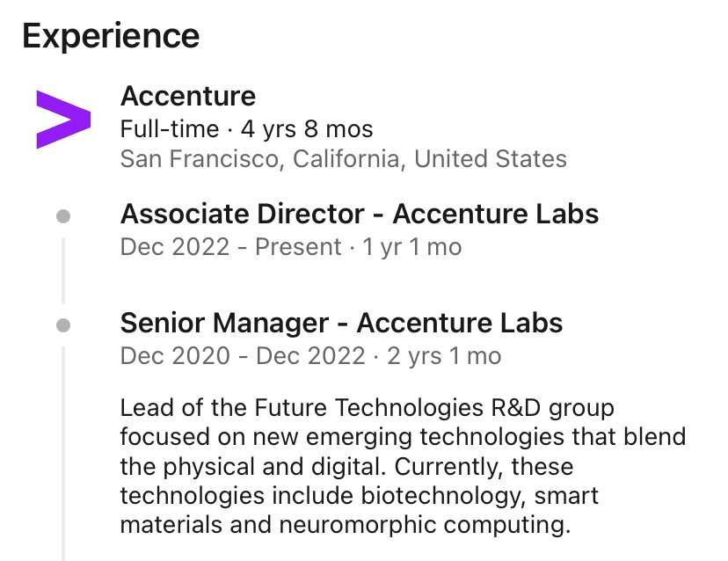Click the Future Technologies R&D group description

[x=403, y=466]
